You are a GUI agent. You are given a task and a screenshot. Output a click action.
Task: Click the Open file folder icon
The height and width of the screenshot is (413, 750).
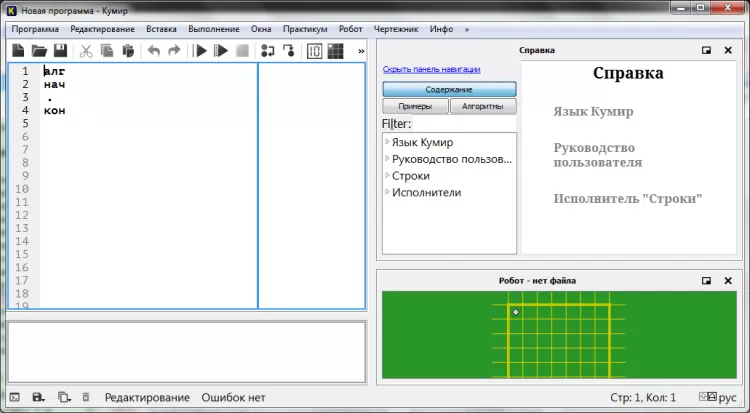point(39,51)
